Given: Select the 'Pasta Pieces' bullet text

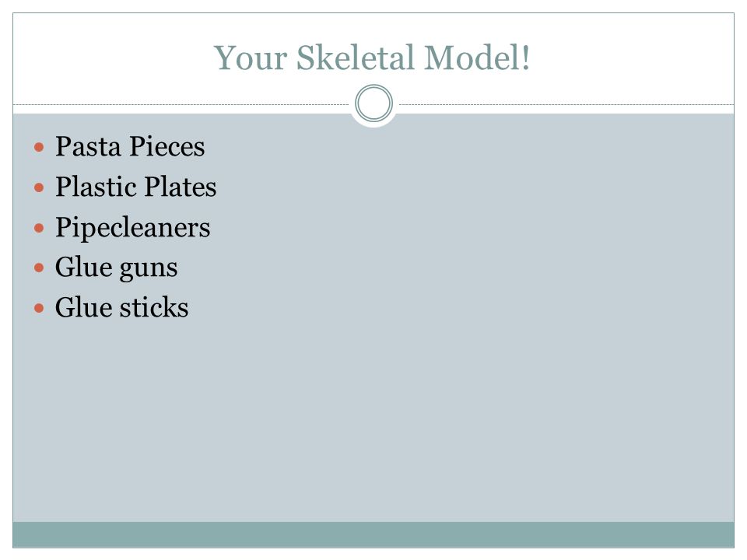Looking at the screenshot, I should coord(130,146).
